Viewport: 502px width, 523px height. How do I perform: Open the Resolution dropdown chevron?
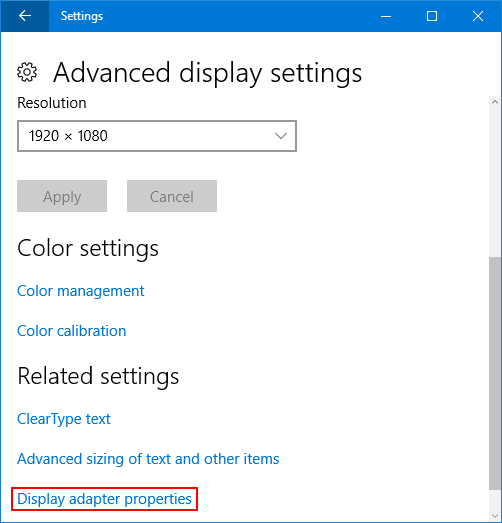coord(281,136)
